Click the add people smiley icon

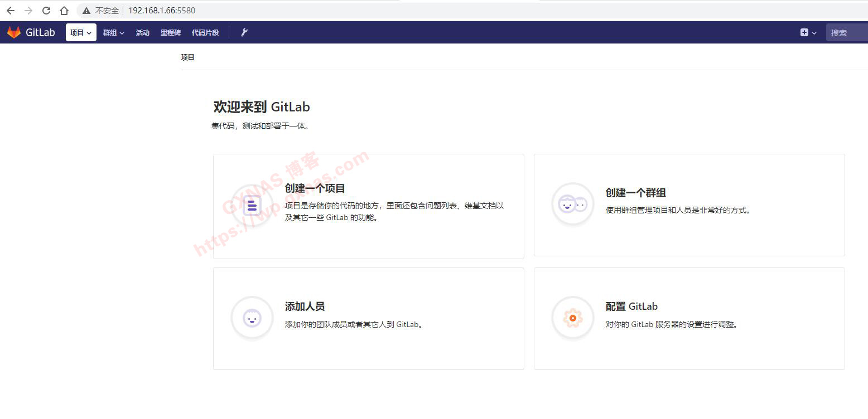click(252, 318)
